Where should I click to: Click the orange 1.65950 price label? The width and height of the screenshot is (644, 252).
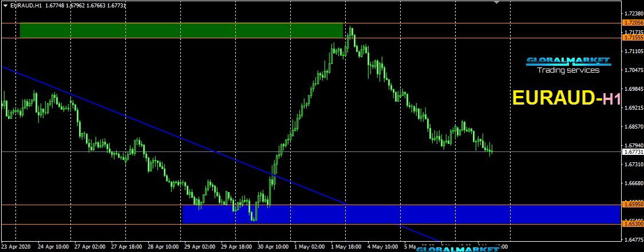pyautogui.click(x=633, y=204)
